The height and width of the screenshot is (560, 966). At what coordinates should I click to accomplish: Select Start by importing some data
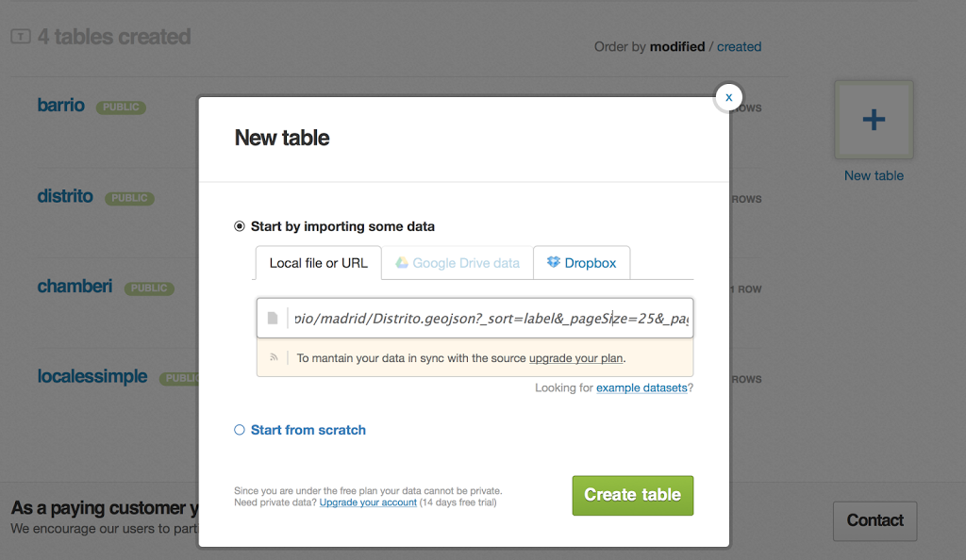tap(240, 226)
